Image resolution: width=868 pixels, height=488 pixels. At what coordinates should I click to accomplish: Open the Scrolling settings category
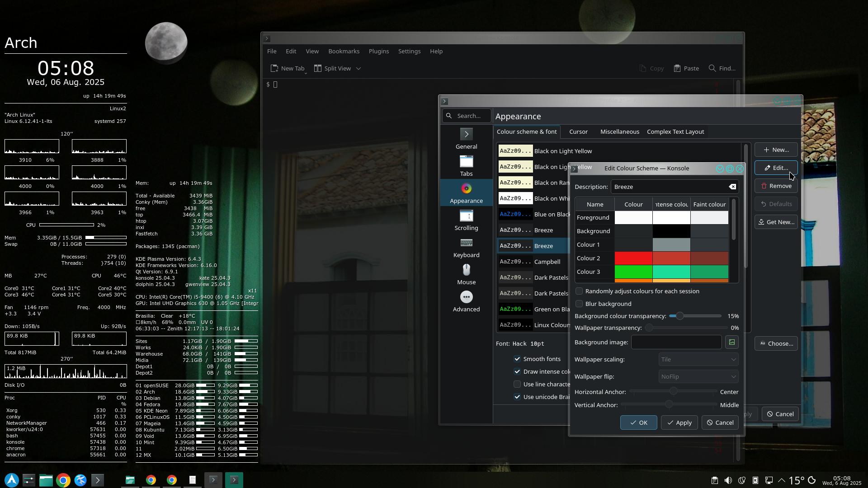click(466, 220)
